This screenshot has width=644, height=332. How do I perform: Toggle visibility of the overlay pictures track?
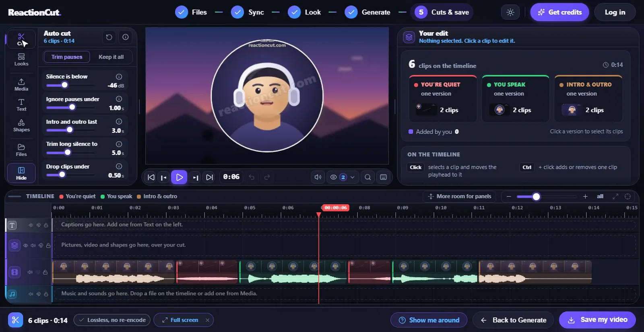point(25,245)
